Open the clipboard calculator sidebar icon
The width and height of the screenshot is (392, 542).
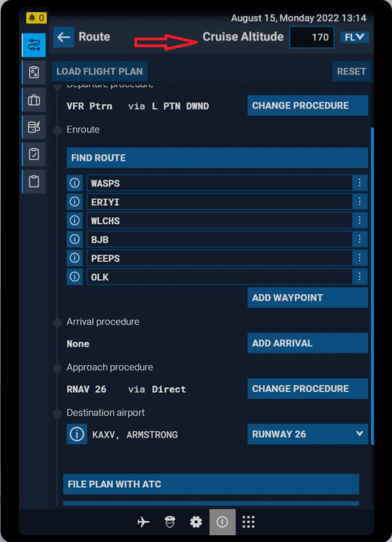pyautogui.click(x=34, y=72)
